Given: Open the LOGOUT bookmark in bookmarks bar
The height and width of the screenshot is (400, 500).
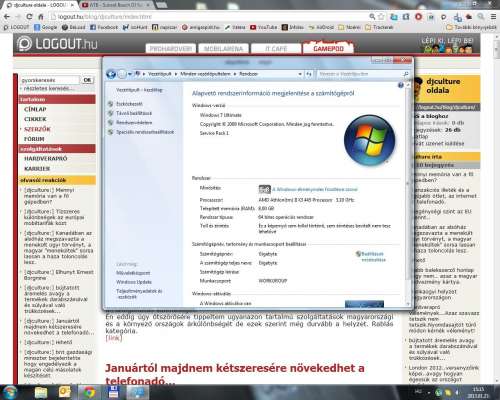Looking at the screenshot, I should tap(16, 27).
